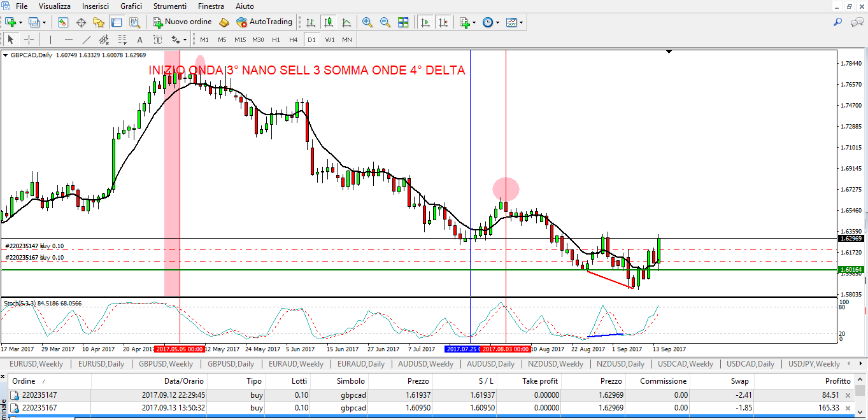Viewport: 868px width, 420px height.
Task: Open the Data Window crosshair icon
Action: point(81,22)
